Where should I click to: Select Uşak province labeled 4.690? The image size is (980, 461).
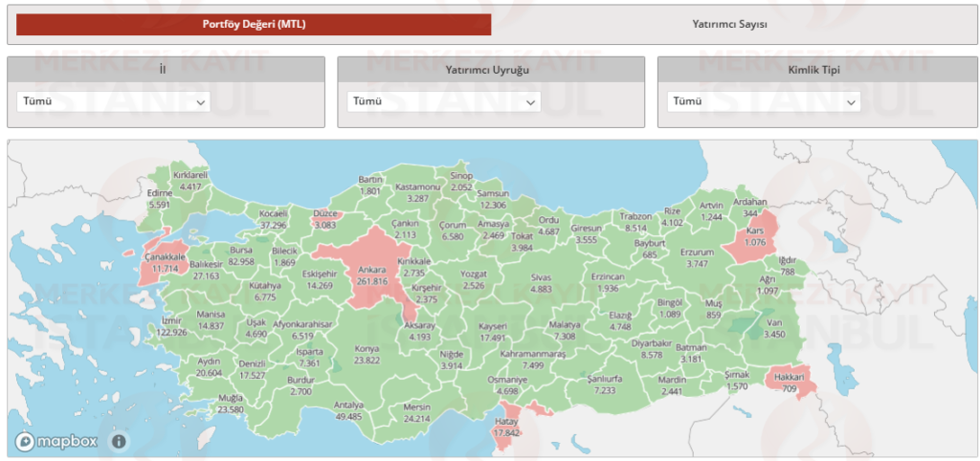click(256, 328)
